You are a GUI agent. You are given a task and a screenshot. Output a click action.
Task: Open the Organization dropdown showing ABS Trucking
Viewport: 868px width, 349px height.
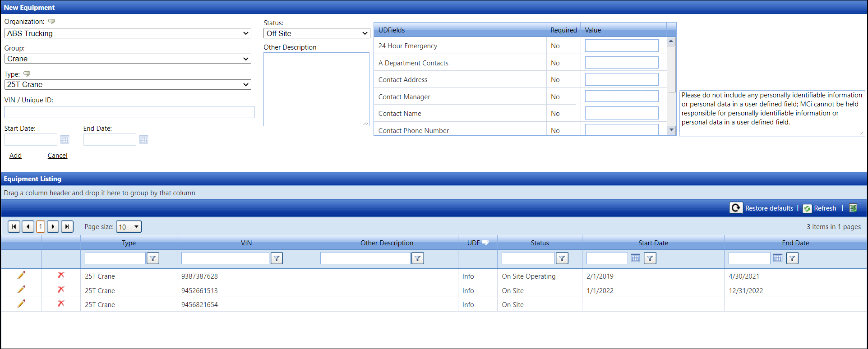[x=128, y=33]
